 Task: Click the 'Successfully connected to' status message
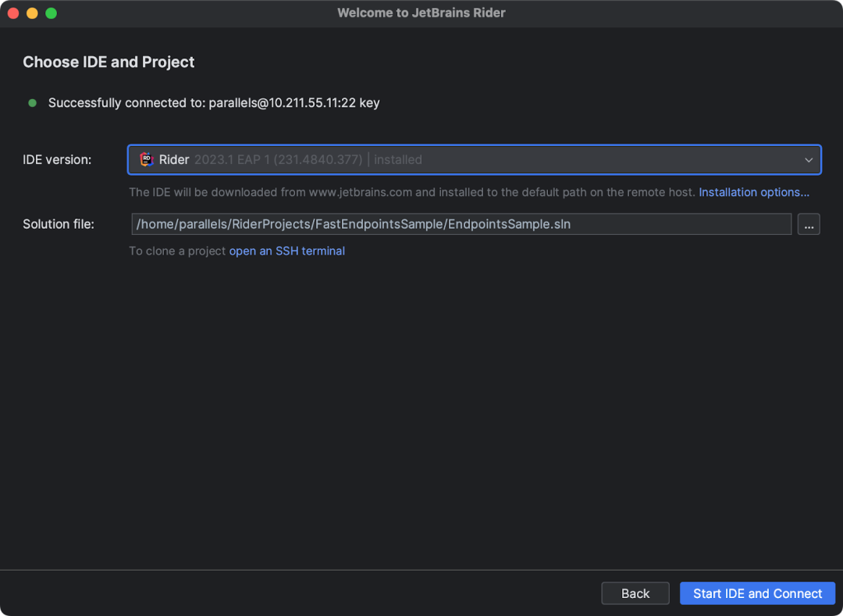point(214,103)
